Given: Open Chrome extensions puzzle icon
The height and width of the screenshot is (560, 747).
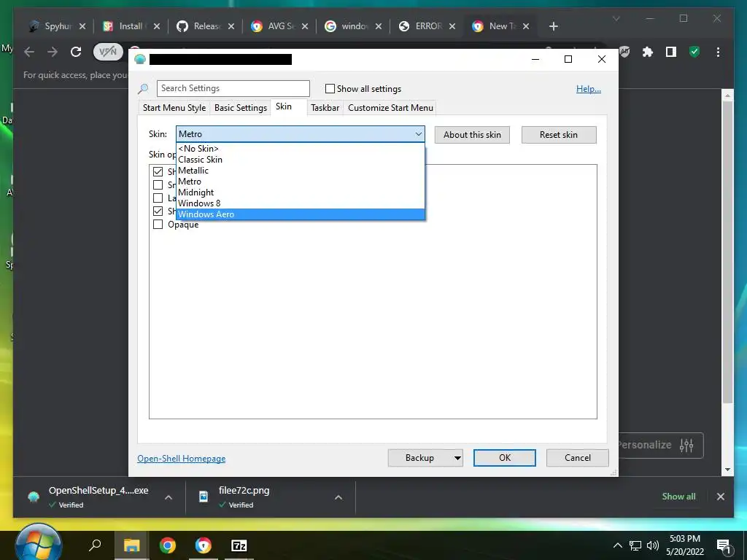Looking at the screenshot, I should pos(648,52).
